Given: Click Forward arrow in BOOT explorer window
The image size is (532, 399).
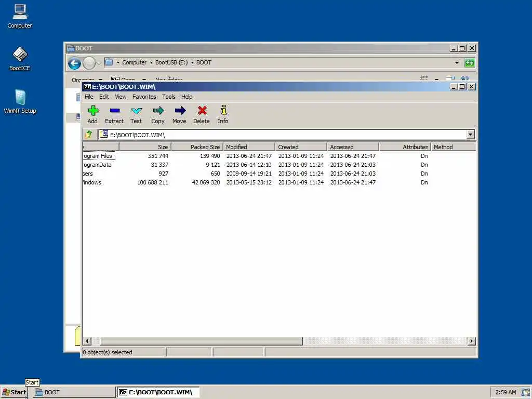Looking at the screenshot, I should (x=89, y=63).
